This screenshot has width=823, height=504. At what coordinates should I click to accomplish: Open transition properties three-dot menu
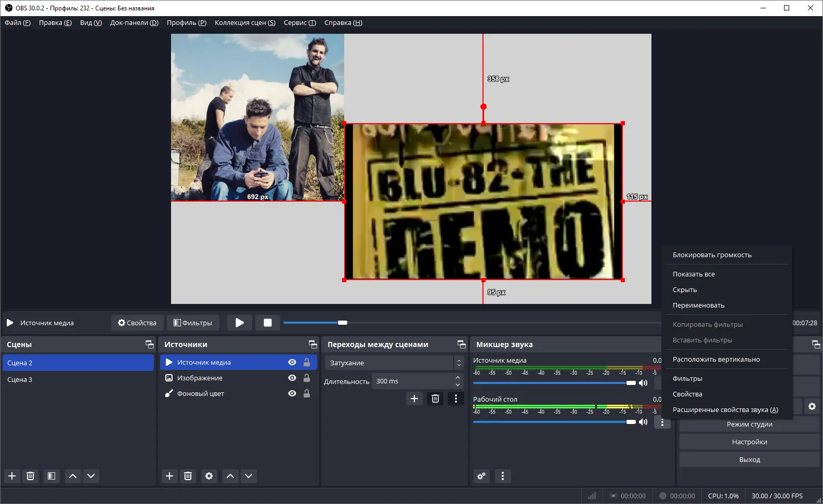(456, 399)
